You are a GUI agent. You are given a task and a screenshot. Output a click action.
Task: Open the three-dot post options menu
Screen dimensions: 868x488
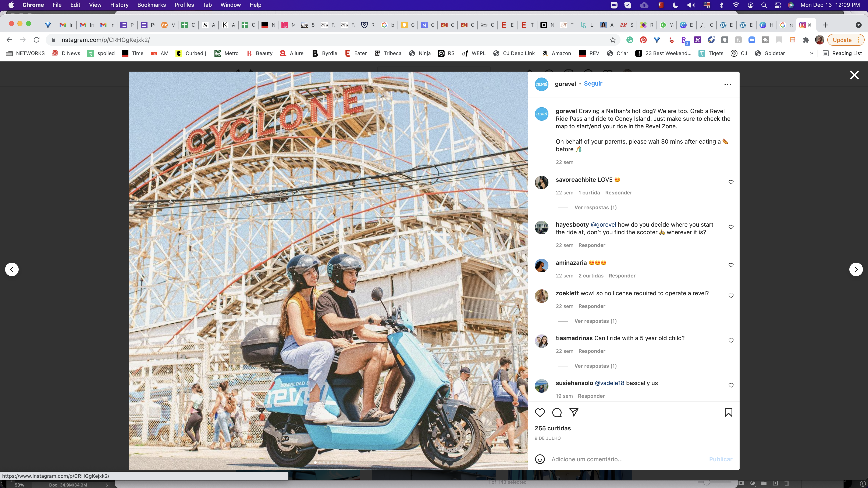[x=728, y=84]
